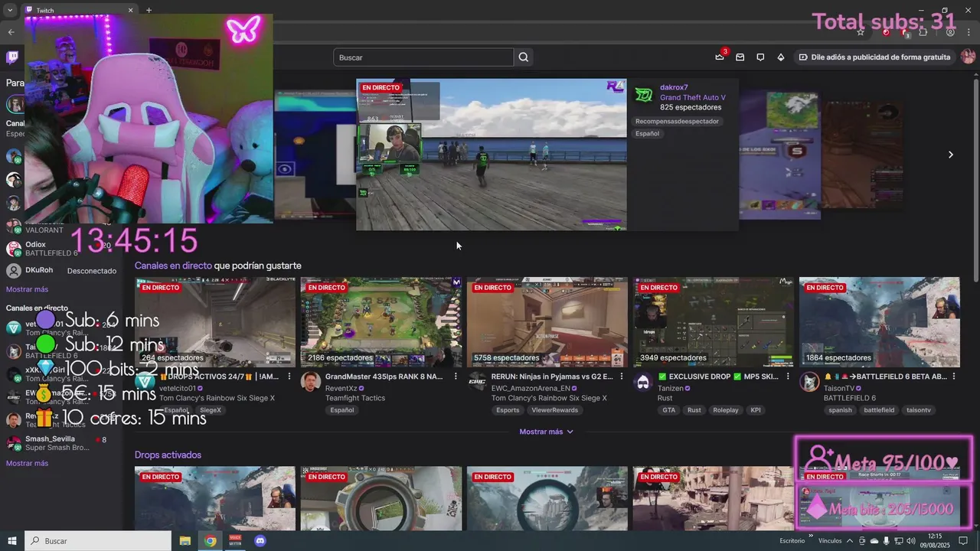Open options menu for EXCLUSIVE DROP stream
Viewport: 980px width, 551px height.
pyautogui.click(x=788, y=377)
